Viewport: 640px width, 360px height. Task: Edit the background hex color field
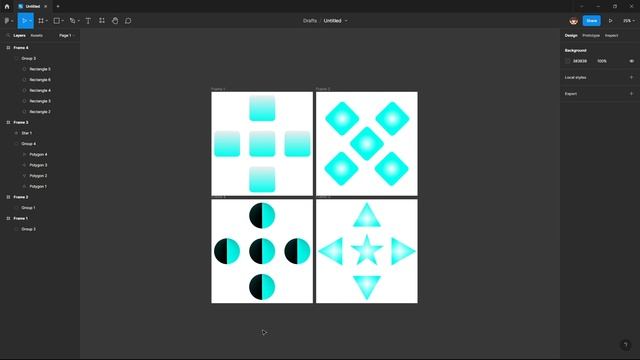pyautogui.click(x=580, y=61)
